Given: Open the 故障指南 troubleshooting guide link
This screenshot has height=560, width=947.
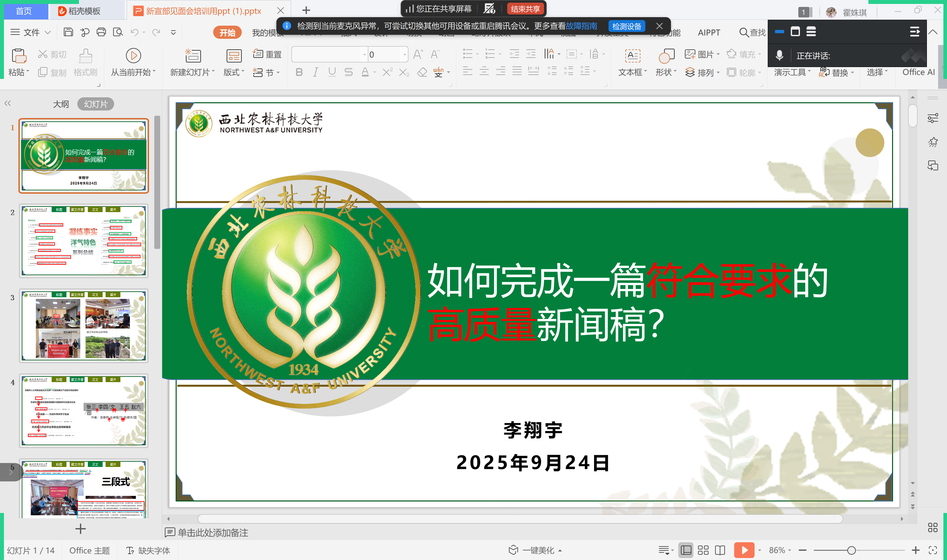Looking at the screenshot, I should click(x=581, y=26).
